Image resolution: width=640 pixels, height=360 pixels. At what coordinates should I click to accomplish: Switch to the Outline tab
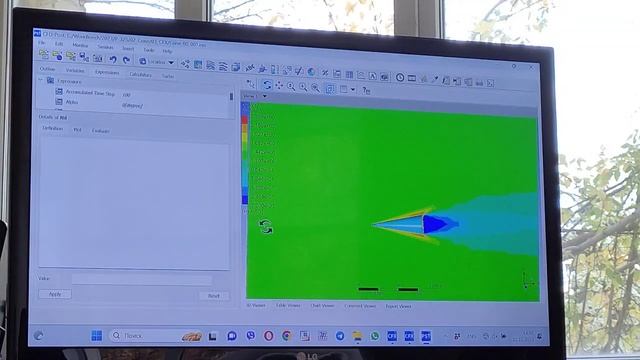(x=47, y=69)
